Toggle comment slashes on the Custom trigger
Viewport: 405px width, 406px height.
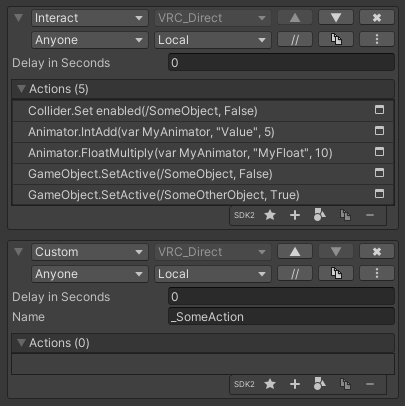tap(295, 274)
